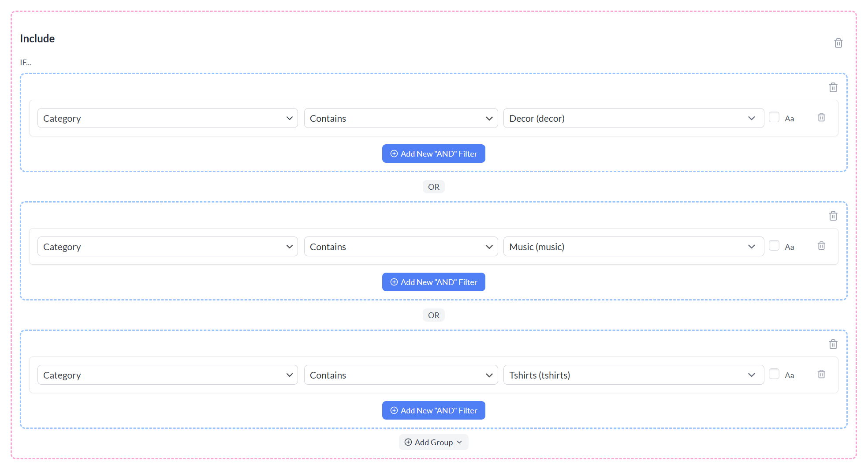The width and height of the screenshot is (868, 469).
Task: Open the Decor (decor) value dropdown
Action: tap(633, 118)
